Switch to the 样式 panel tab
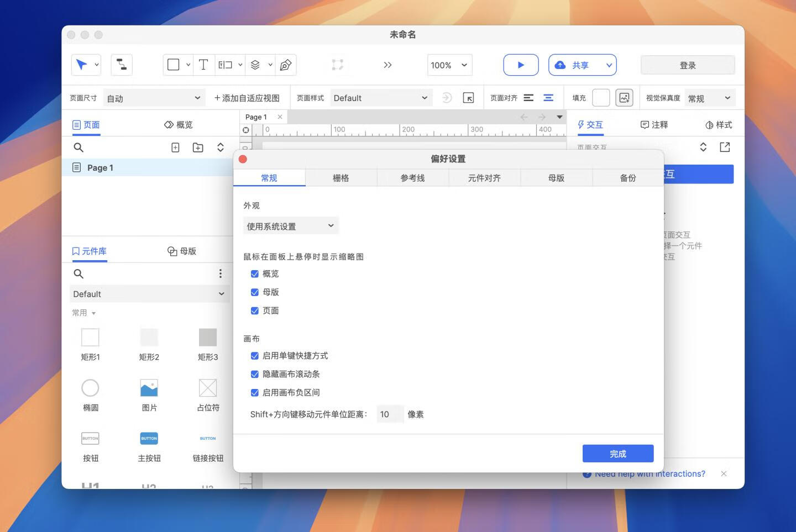This screenshot has height=532, width=796. click(718, 124)
